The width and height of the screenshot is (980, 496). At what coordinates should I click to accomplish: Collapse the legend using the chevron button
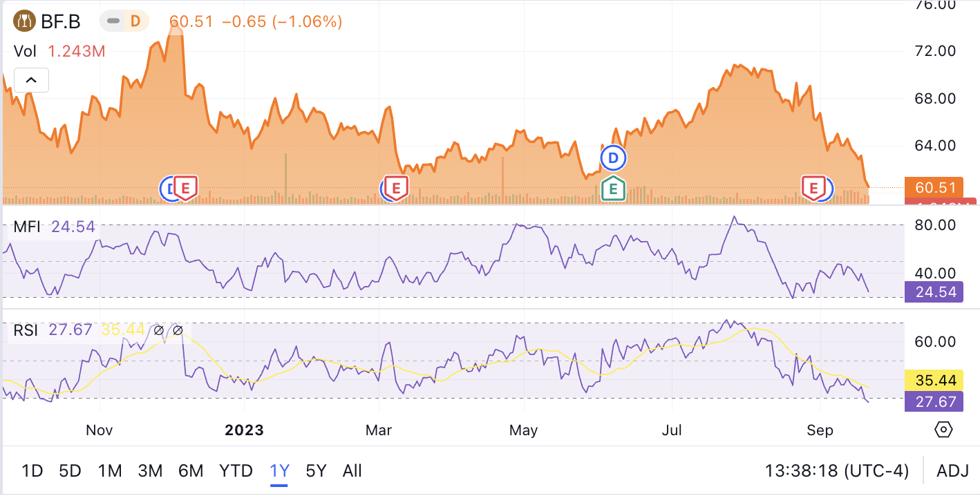click(31, 80)
